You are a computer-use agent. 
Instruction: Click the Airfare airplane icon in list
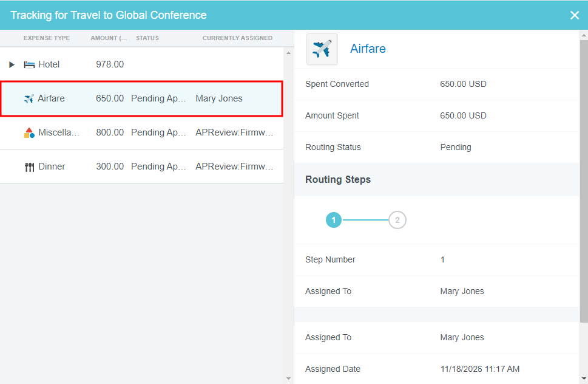29,98
